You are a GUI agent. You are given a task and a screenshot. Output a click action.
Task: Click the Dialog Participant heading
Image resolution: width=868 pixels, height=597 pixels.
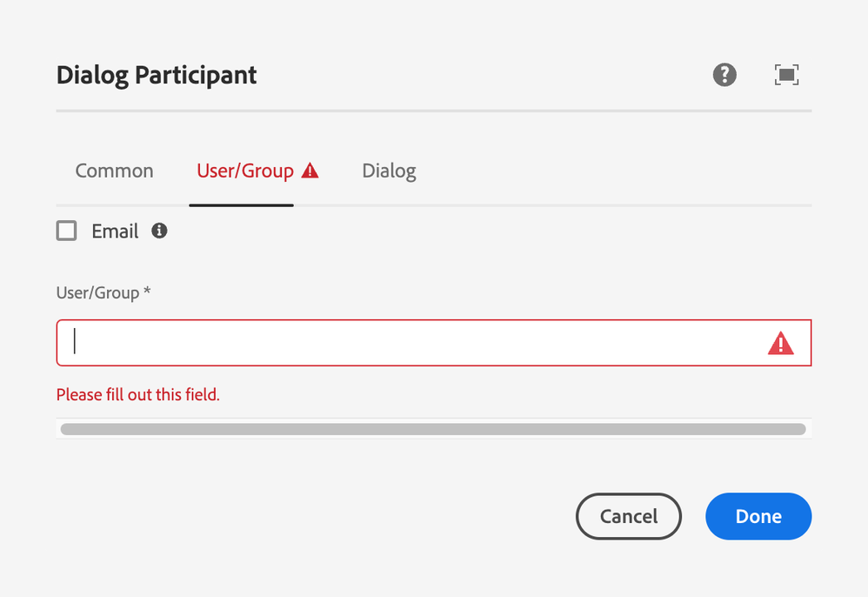157,75
